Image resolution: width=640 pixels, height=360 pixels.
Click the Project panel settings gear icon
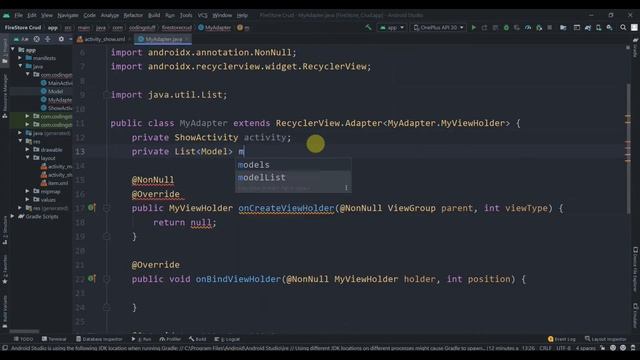coord(61,39)
